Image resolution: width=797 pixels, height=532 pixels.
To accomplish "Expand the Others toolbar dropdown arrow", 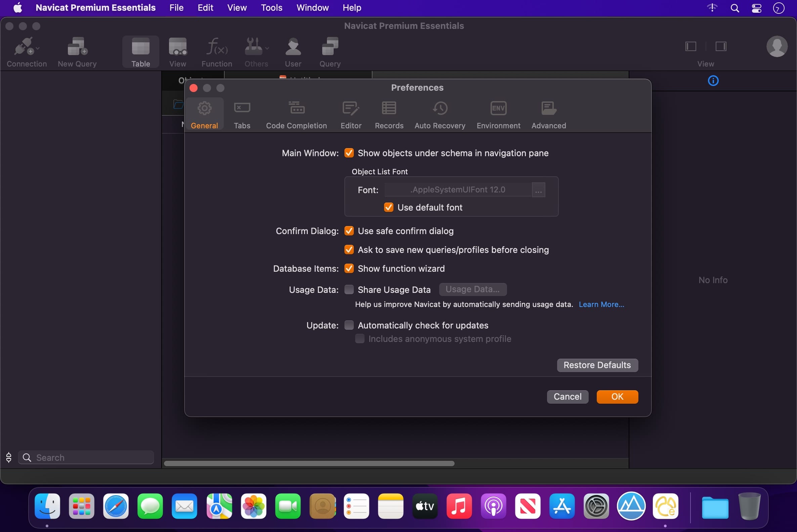I will (267, 48).
